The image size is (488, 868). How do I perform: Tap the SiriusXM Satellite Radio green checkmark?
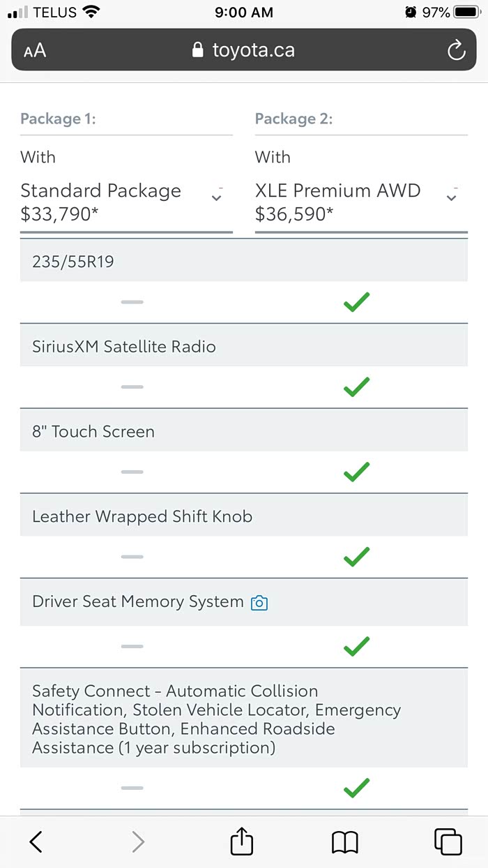(356, 387)
